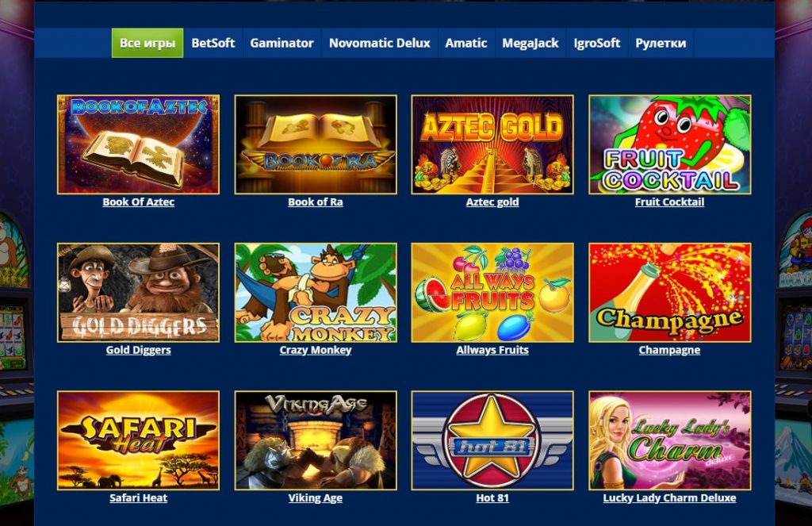
Task: Open the Hot 81 star thumbnail
Action: [492, 440]
